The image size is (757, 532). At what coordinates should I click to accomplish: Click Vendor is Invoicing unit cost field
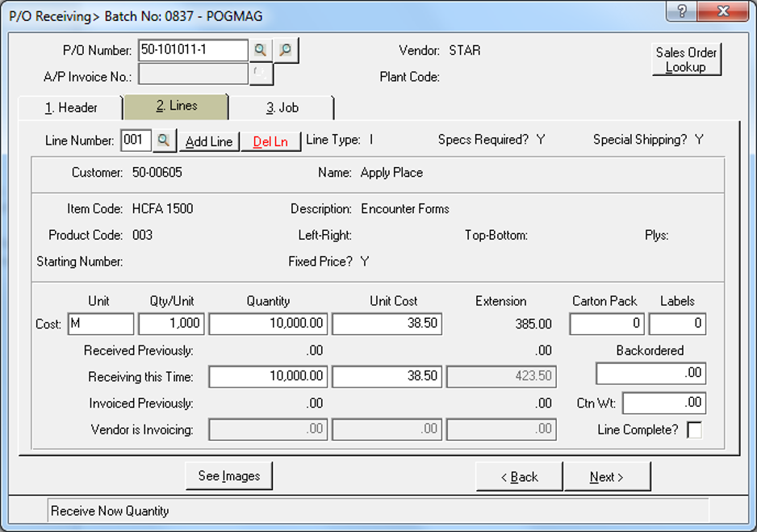tap(387, 429)
